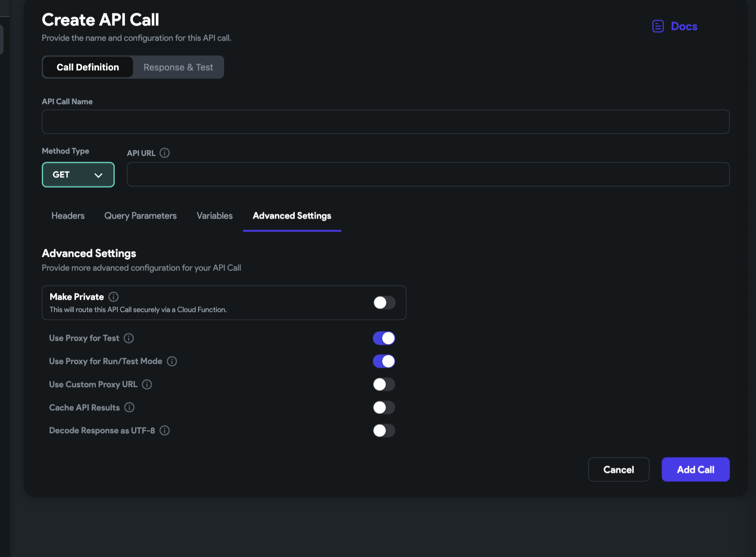
Task: Click the Docs document icon
Action: tap(658, 26)
